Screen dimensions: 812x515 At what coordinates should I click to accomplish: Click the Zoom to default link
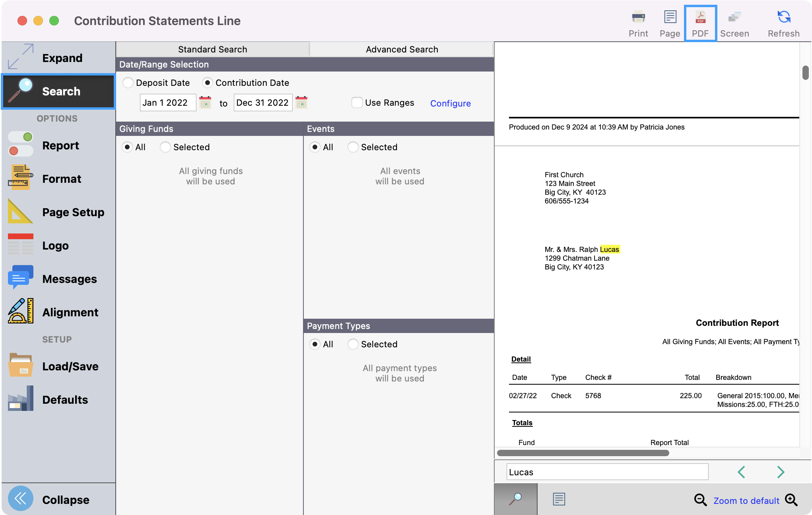(x=746, y=501)
